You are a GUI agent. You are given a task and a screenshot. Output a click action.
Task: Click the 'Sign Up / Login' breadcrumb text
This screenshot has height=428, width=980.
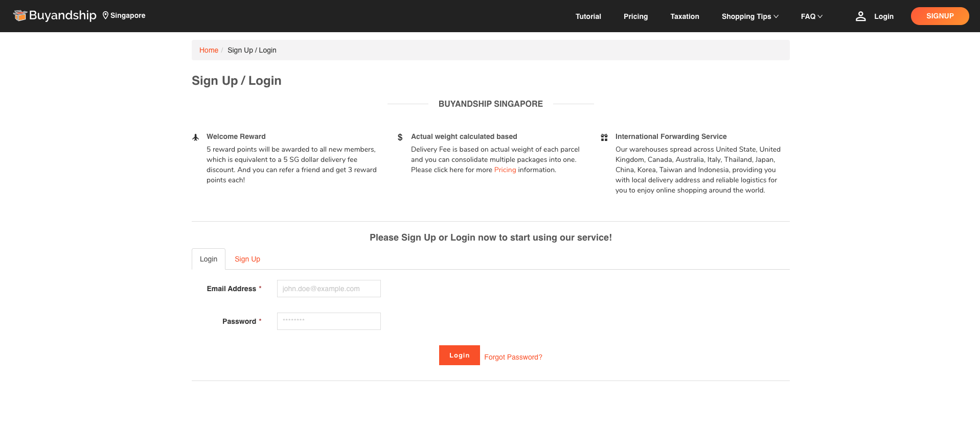point(252,50)
